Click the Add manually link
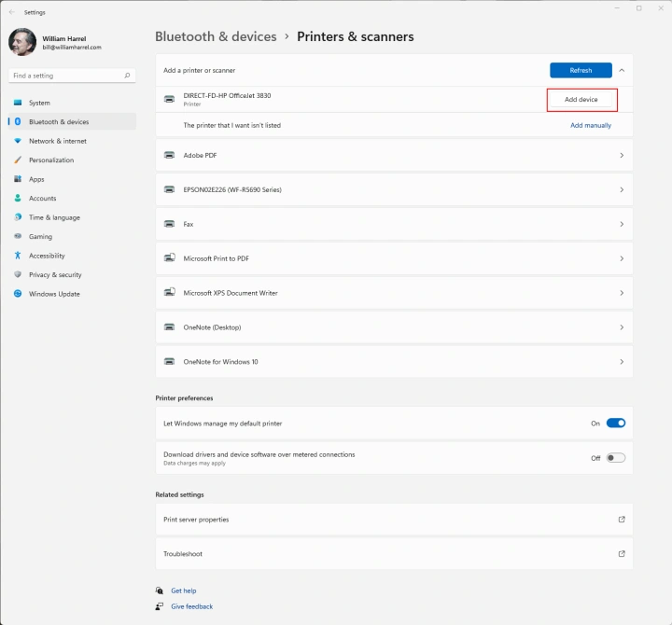672x625 pixels. (591, 125)
